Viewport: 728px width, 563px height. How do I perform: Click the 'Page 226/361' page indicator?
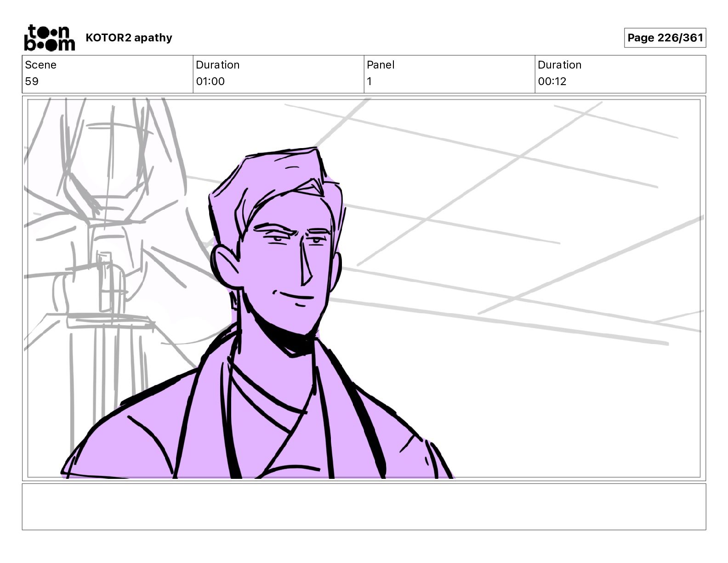[x=665, y=38]
